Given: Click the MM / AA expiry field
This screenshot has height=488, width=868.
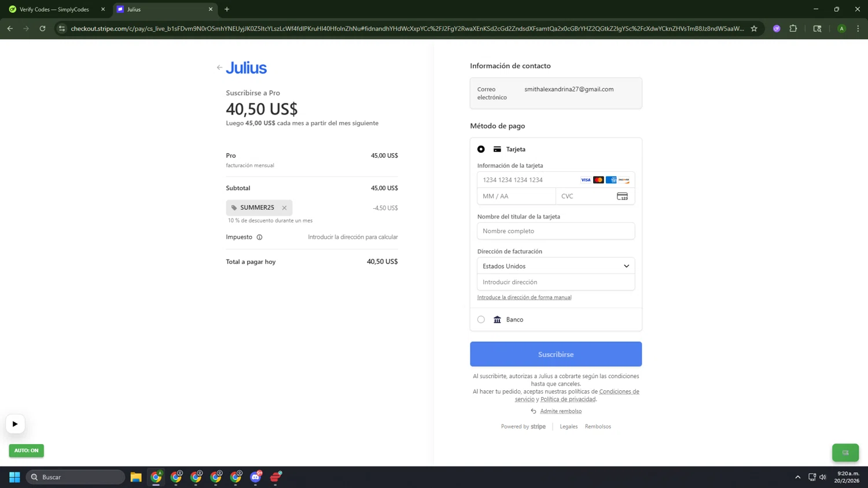Looking at the screenshot, I should click(516, 196).
